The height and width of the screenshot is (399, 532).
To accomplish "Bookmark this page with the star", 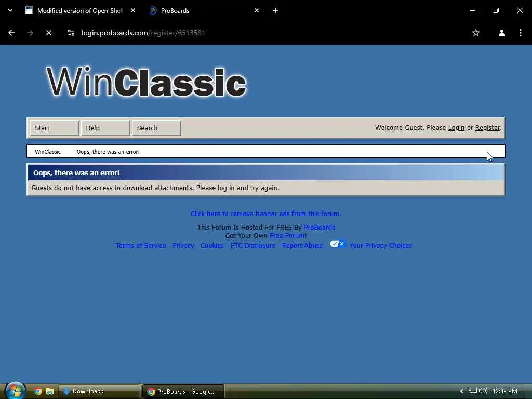I will pos(476,33).
